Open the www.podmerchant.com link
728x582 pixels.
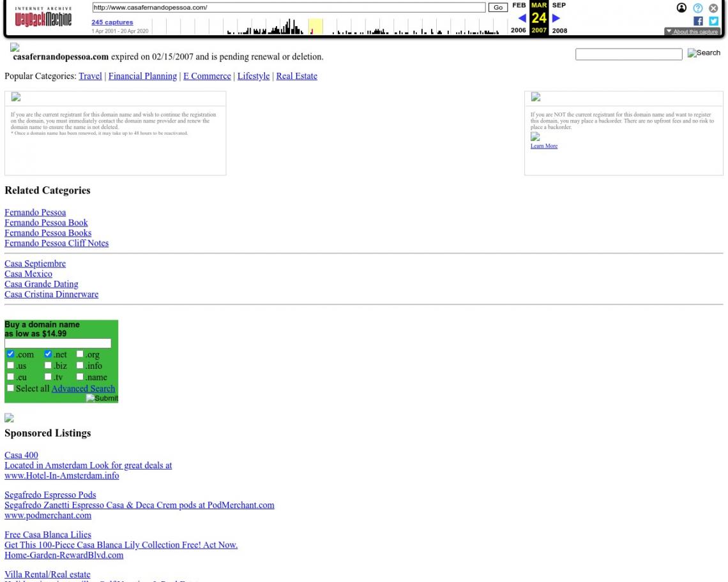48,516
